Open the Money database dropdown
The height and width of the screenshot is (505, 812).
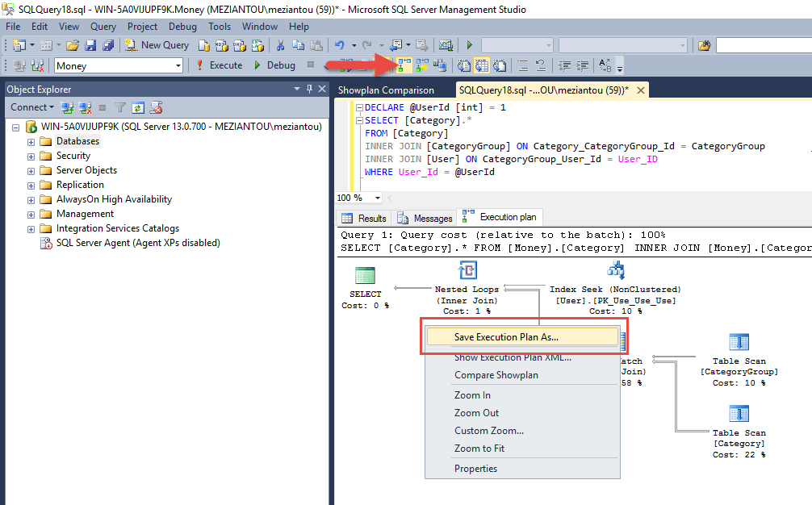(179, 65)
